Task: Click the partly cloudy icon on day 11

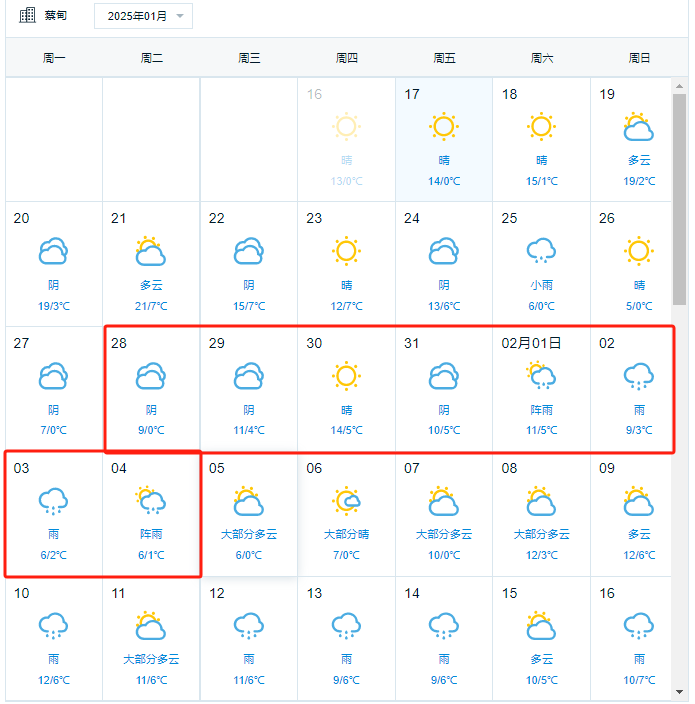Action: [x=151, y=625]
